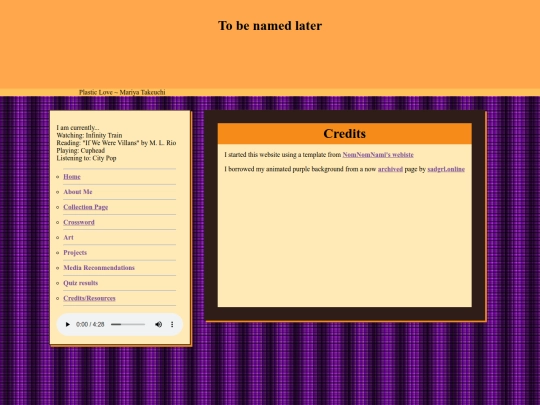This screenshot has width=540, height=405.
Task: Play the Plastic Love audio track
Action: (68, 324)
